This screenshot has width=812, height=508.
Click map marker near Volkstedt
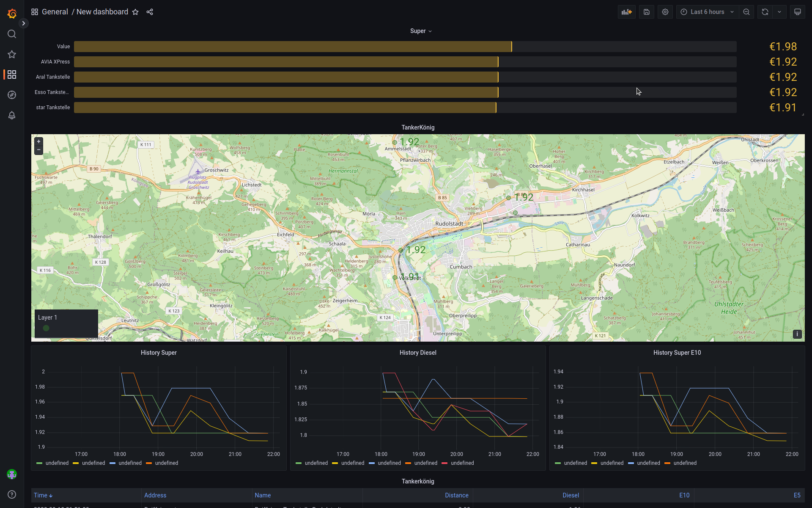point(395,278)
